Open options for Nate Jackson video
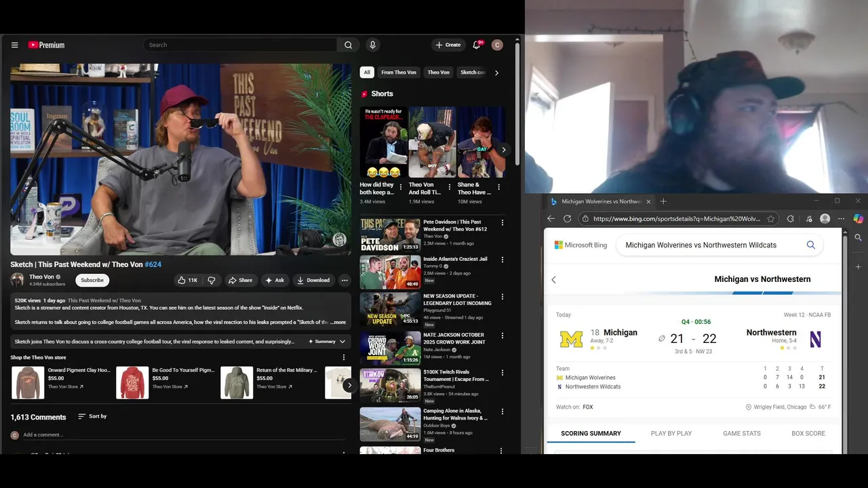 click(x=502, y=335)
